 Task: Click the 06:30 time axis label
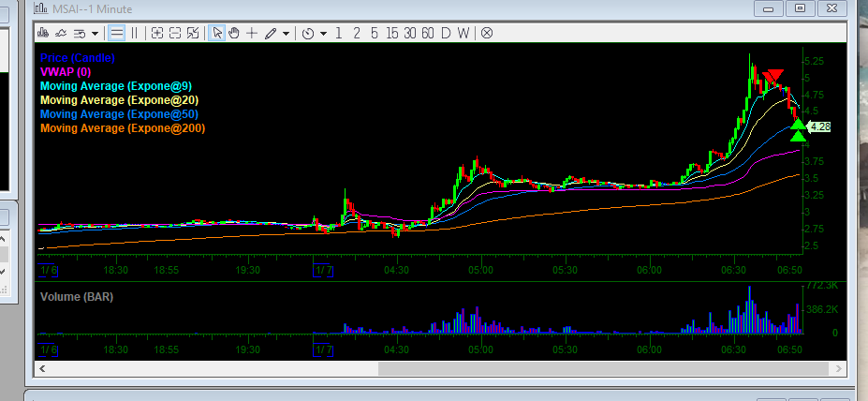pyautogui.click(x=734, y=270)
